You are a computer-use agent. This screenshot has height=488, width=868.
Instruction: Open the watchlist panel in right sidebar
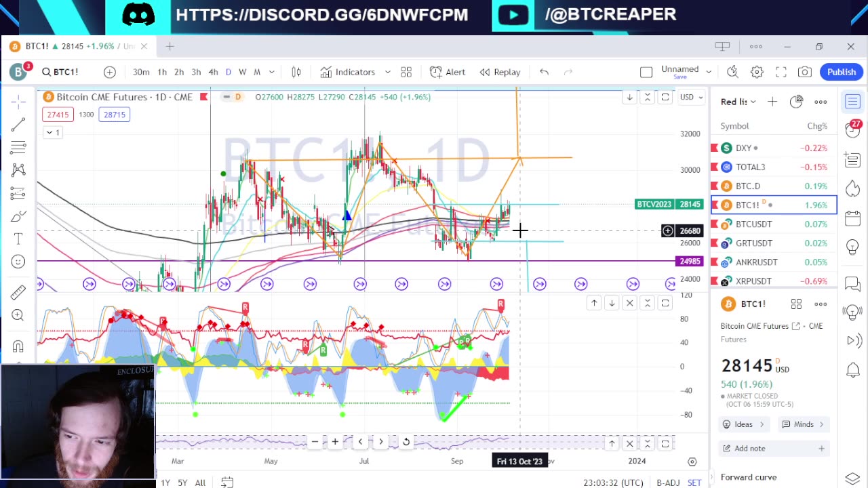tap(853, 102)
